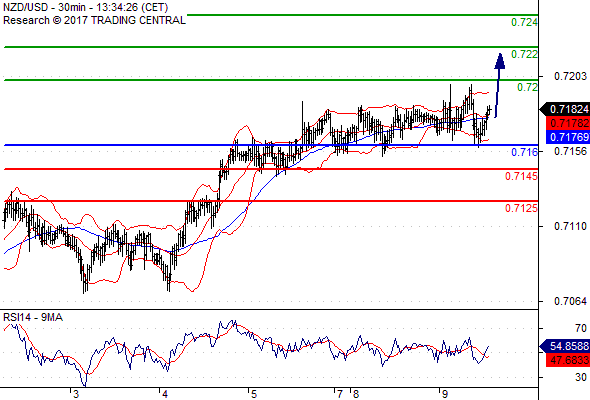
Task: Click the RSI14 - 9MA indicator label
Action: [33, 318]
